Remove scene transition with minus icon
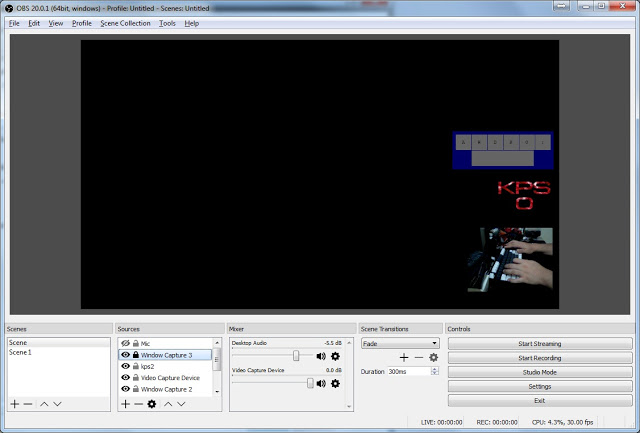 (419, 358)
